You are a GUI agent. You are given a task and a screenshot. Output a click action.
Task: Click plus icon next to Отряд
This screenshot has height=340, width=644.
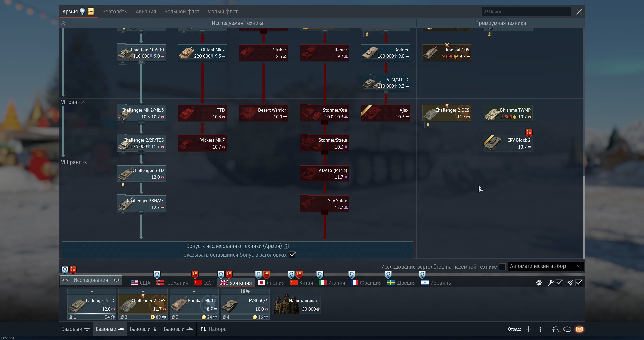click(x=528, y=329)
